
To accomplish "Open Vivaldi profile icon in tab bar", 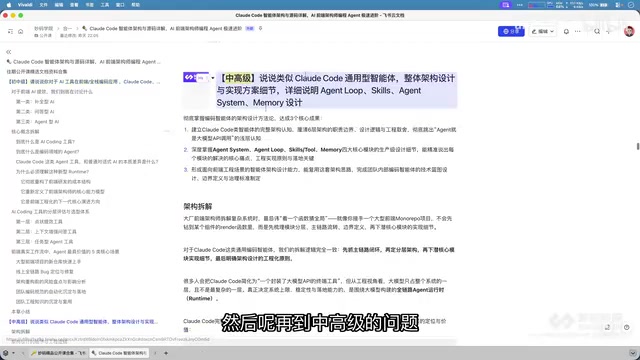I will (x=6, y=353).
